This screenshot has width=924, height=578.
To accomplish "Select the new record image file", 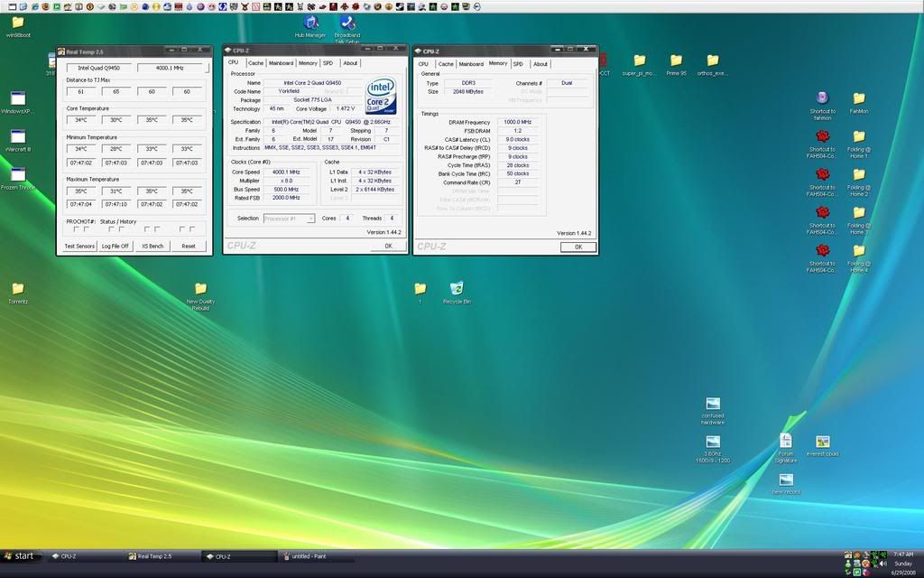I will (786, 484).
